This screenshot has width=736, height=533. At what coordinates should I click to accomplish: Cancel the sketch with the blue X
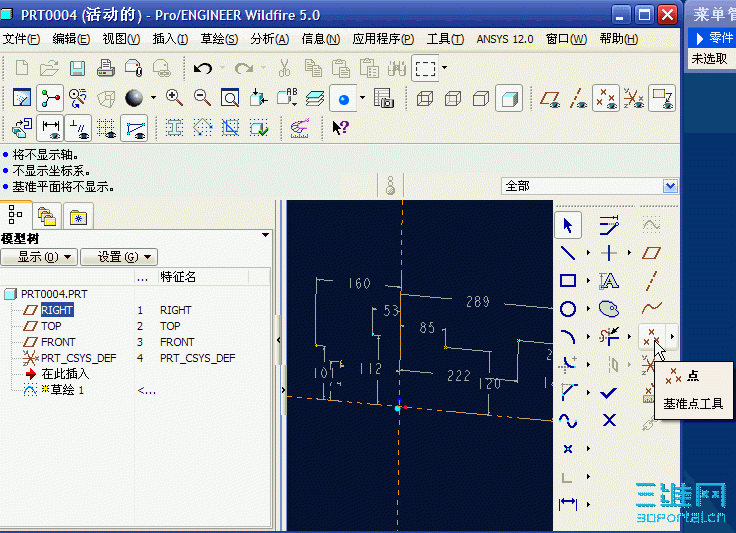(x=609, y=420)
